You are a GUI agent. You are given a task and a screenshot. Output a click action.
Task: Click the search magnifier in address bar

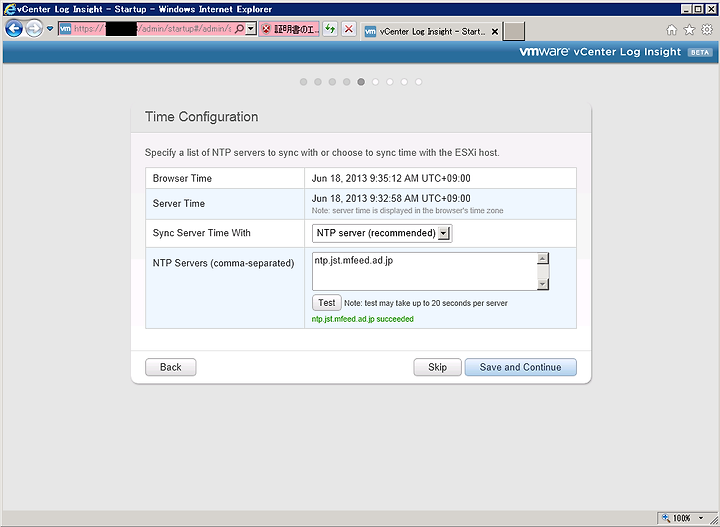click(239, 29)
